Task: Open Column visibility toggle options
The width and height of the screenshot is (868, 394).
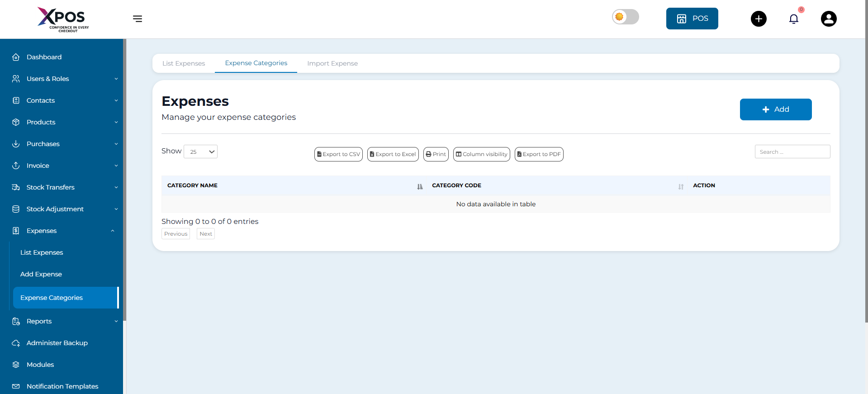Action: 481,154
